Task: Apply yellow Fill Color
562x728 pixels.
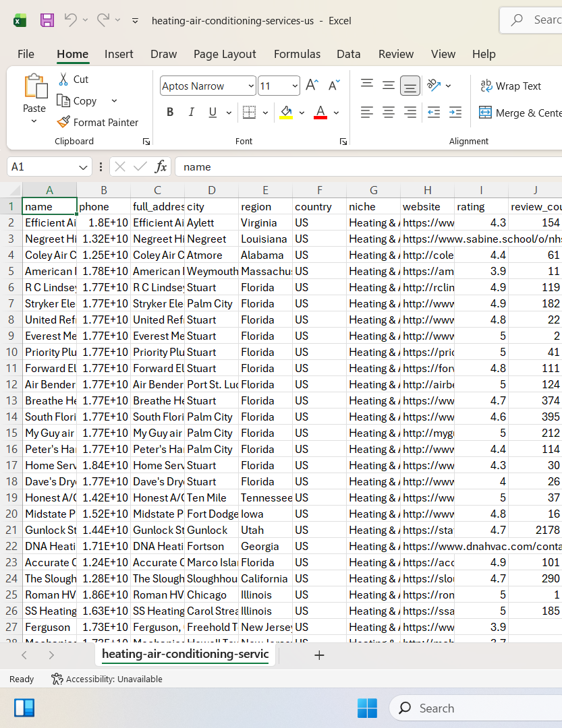Action: point(286,112)
